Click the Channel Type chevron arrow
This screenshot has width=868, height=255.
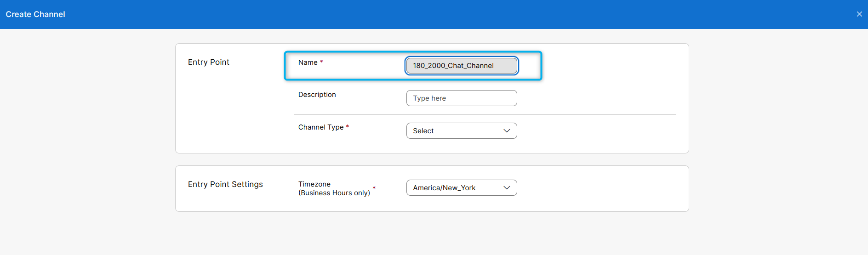click(x=507, y=131)
